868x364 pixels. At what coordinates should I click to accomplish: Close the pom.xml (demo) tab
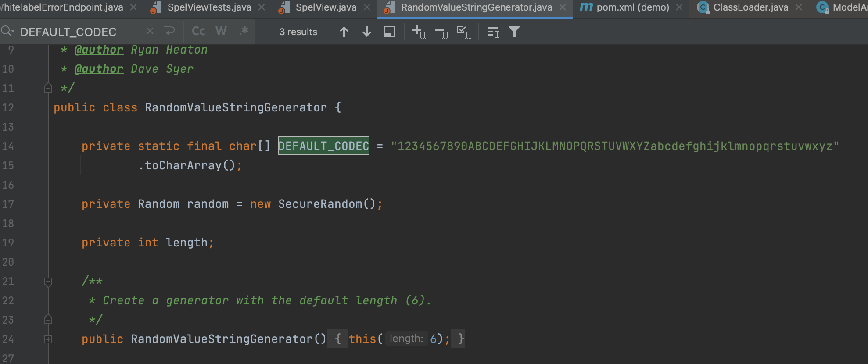(679, 7)
